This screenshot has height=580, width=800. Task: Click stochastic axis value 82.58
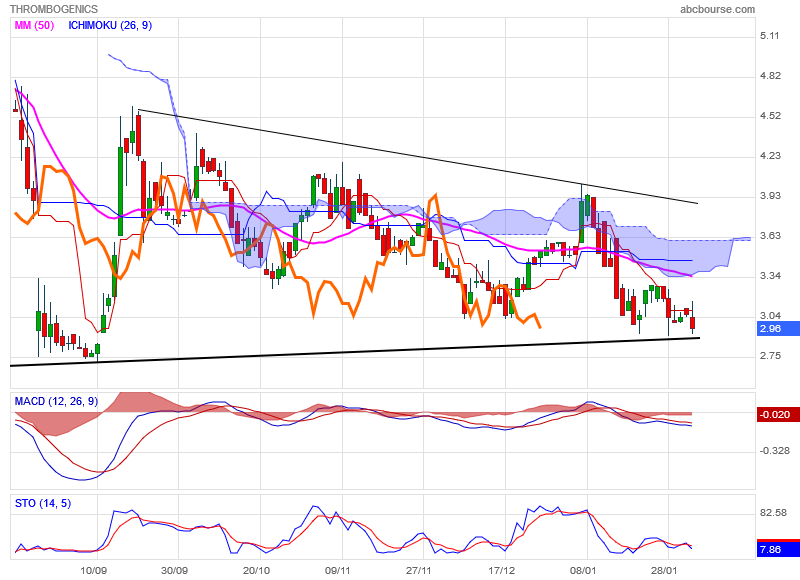tap(773, 513)
